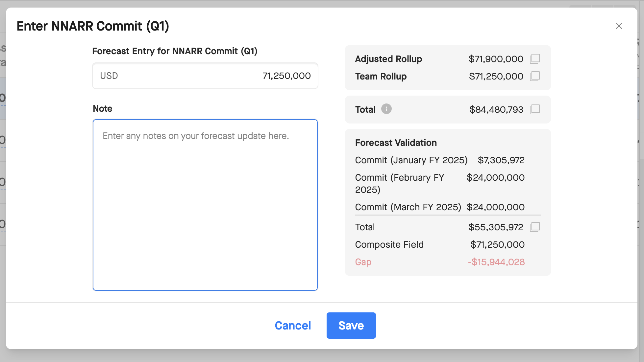
Task: Copy the Team Rollup value
Action: point(535,76)
